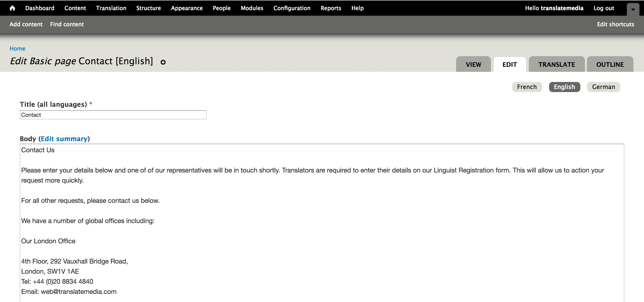Viewport: 644px width, 302px height.
Task: Click the 'Our London Office' line in body
Action: click(x=48, y=241)
